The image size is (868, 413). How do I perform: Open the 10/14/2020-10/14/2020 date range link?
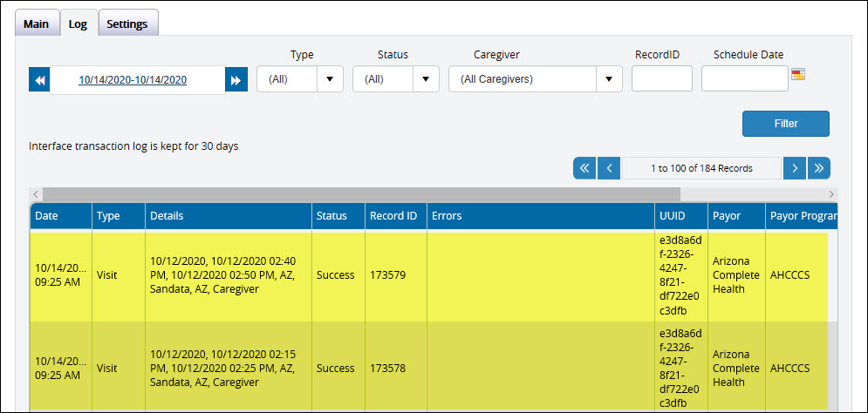point(133,80)
